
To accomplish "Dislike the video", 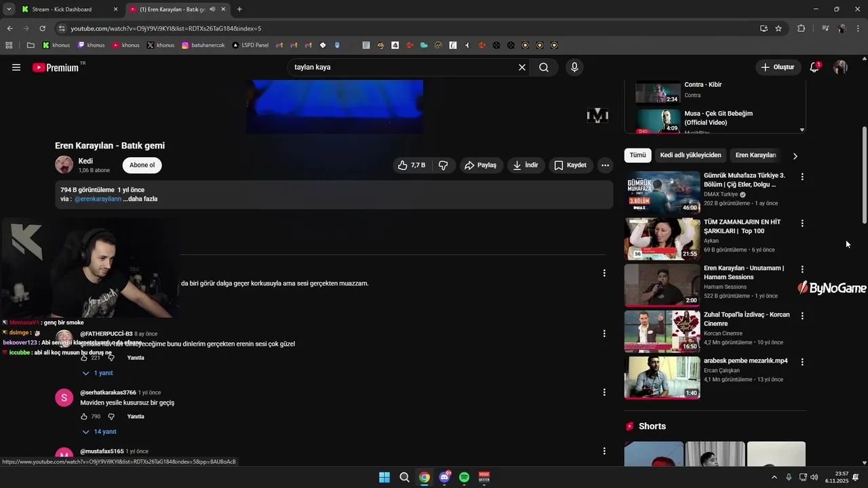I will click(443, 165).
